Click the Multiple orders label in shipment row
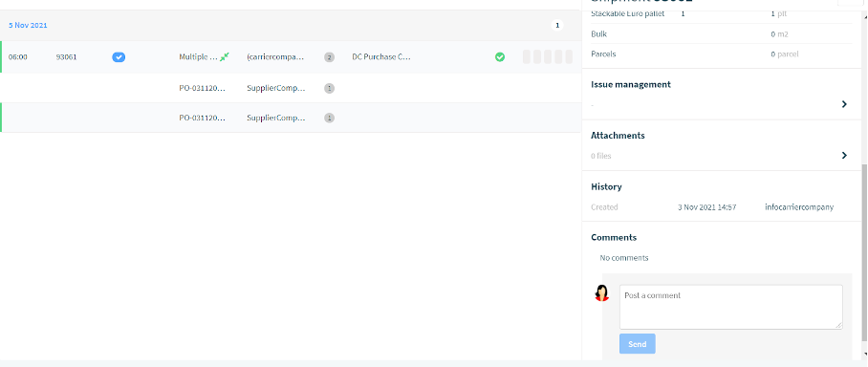Viewport: 868px width, 367px height. click(x=198, y=57)
